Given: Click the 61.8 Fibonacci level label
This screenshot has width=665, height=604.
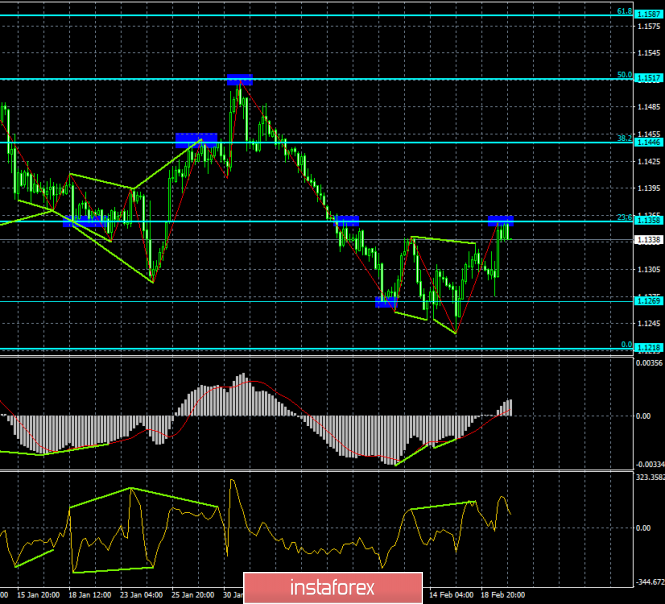Looking at the screenshot, I should [624, 11].
